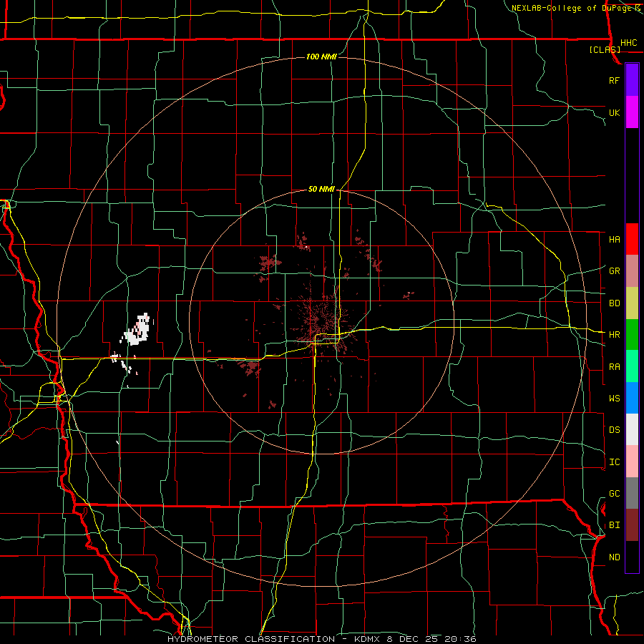Click the DS white legend swatch

[x=632, y=429]
